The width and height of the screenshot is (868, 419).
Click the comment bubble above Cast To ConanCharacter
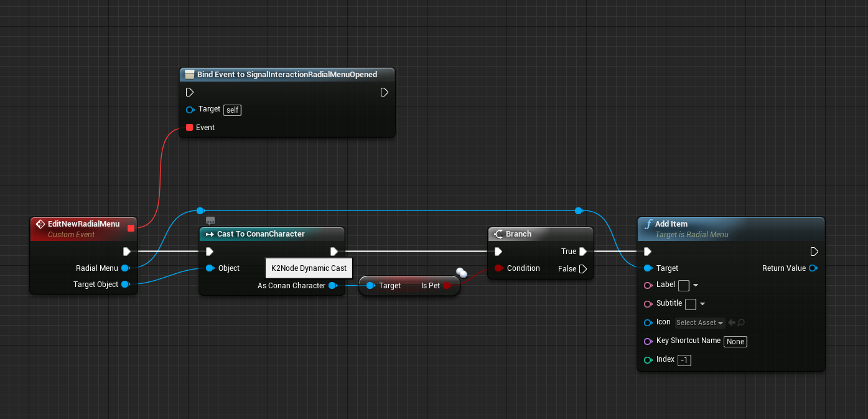[x=210, y=220]
